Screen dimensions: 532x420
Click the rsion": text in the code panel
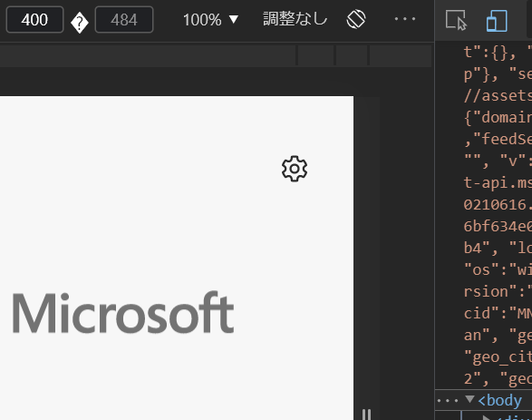pos(498,292)
